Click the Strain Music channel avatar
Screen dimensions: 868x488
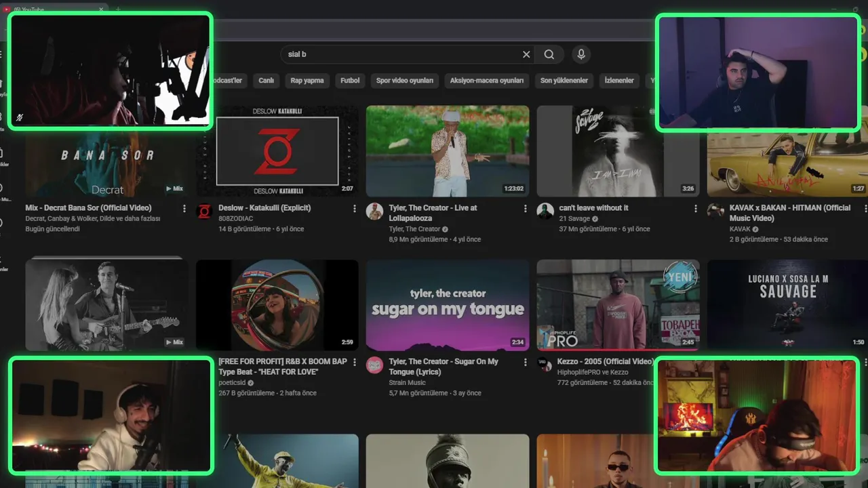click(x=374, y=365)
